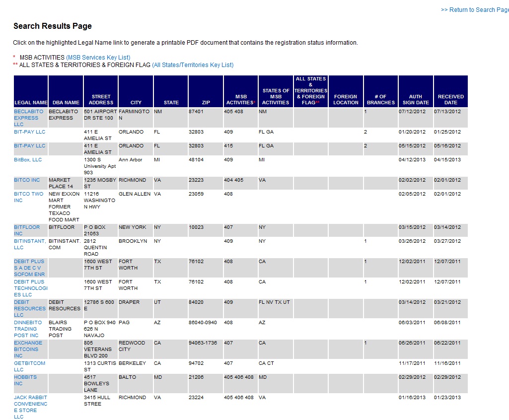
Task: Click DEBIT PLUS S A DE C V link
Action: [29, 268]
